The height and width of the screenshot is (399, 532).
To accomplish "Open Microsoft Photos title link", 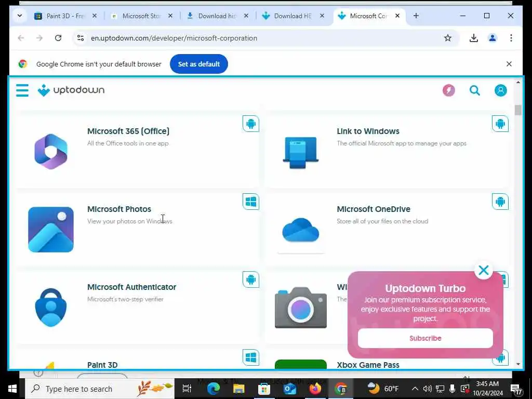I will (x=119, y=209).
